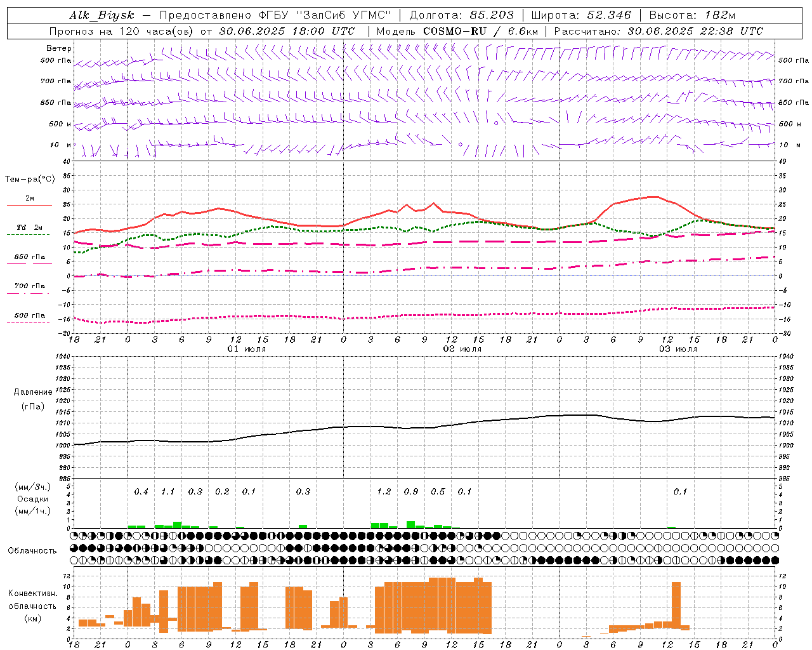Click 'Прогноз на 120 часа(ов)' forecast text

pyautogui.click(x=122, y=31)
